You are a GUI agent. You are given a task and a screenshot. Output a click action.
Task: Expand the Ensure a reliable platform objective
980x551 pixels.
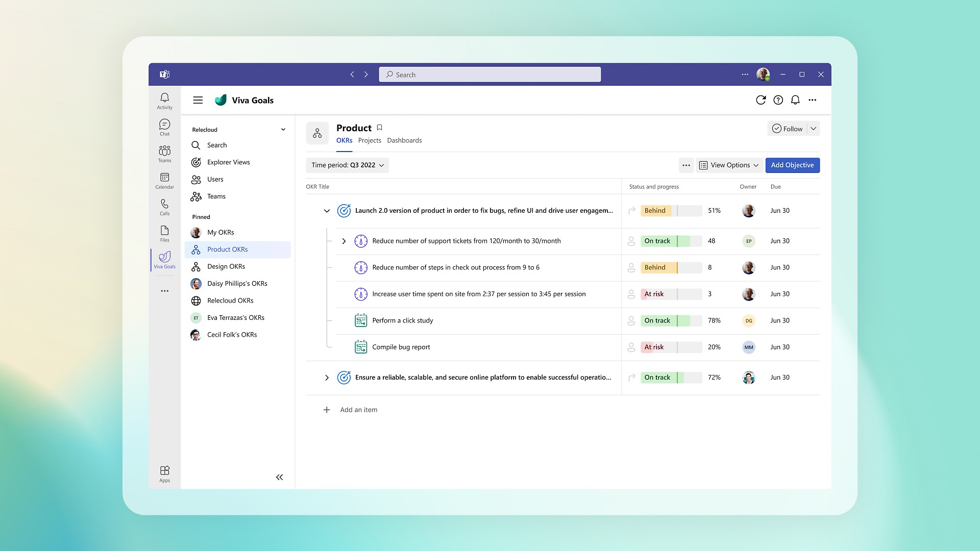coord(327,377)
